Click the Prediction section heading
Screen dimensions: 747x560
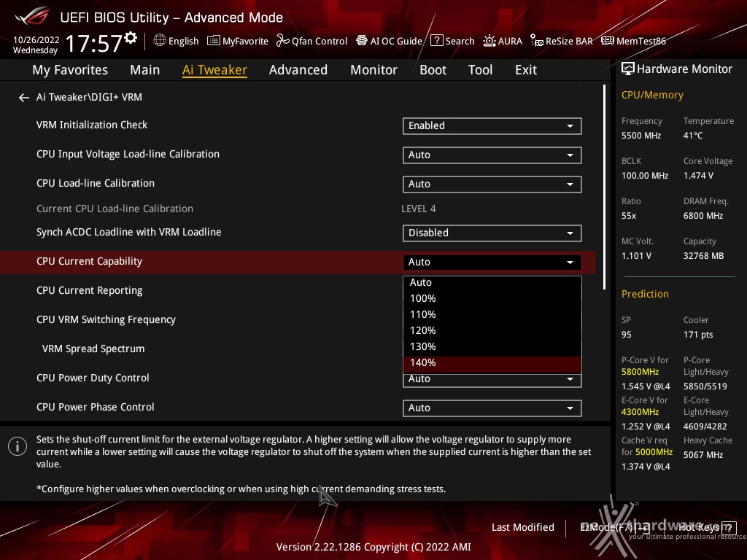[645, 294]
